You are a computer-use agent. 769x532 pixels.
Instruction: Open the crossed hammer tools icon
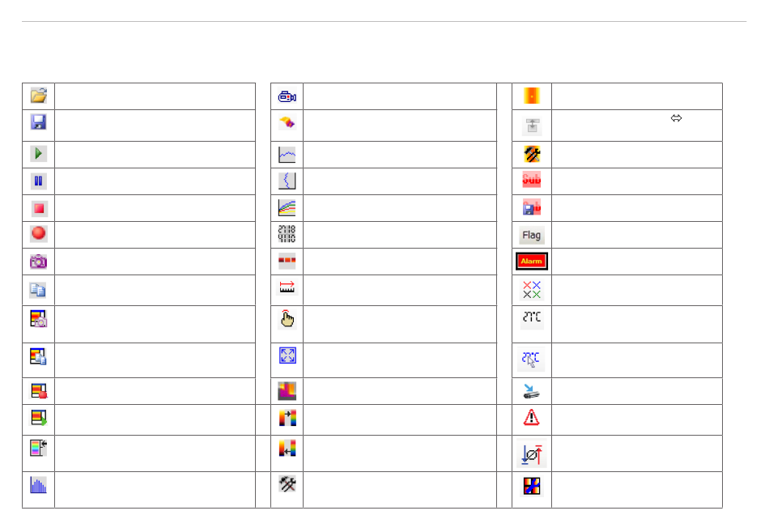click(287, 484)
